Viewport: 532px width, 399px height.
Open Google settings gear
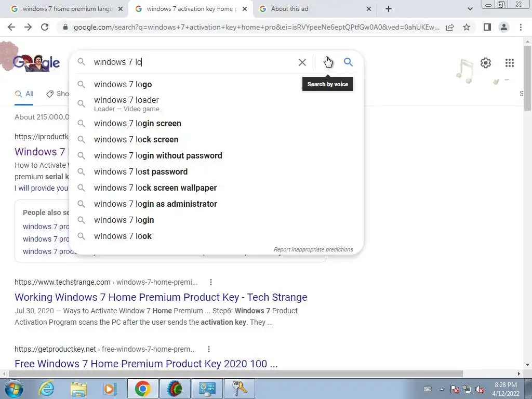pyautogui.click(x=486, y=63)
